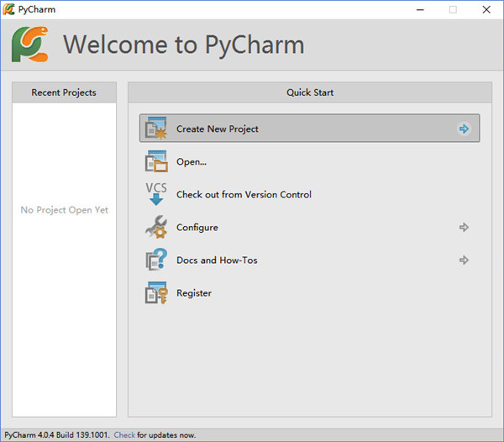Click the Quick Start header

(310, 92)
